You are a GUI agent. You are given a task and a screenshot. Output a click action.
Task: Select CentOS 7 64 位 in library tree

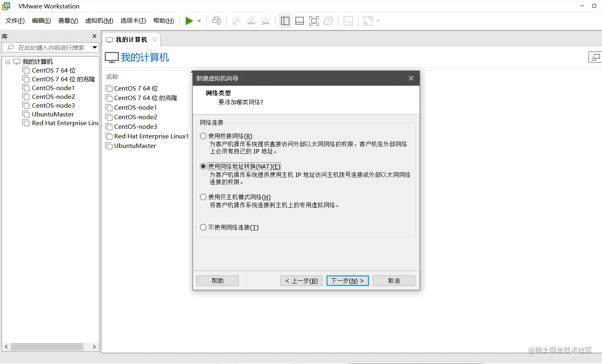[53, 71]
